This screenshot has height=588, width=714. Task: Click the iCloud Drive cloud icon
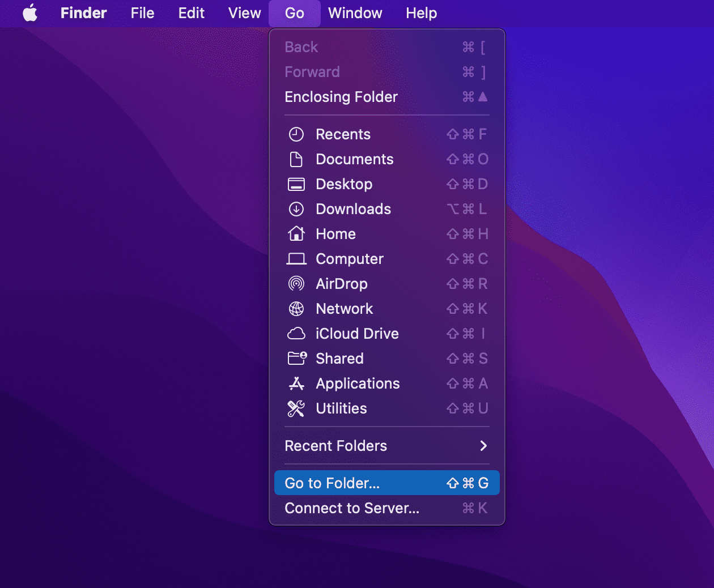click(296, 334)
